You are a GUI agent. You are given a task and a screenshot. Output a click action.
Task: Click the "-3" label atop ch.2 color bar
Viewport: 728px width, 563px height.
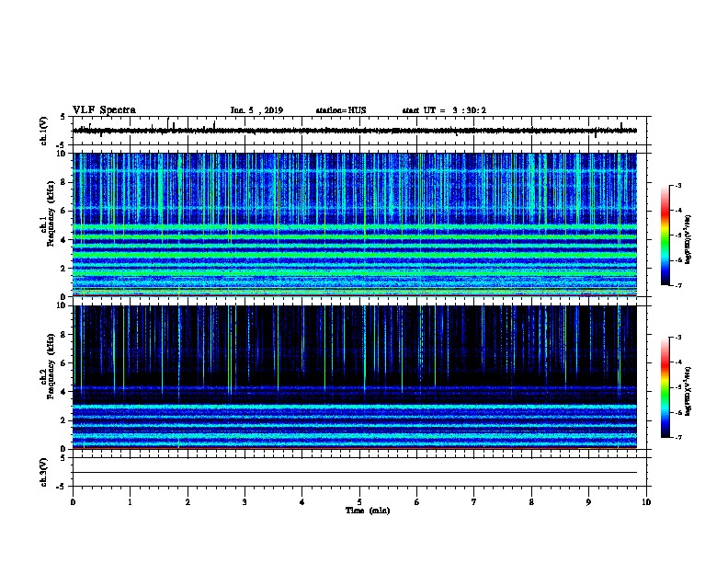click(677, 338)
